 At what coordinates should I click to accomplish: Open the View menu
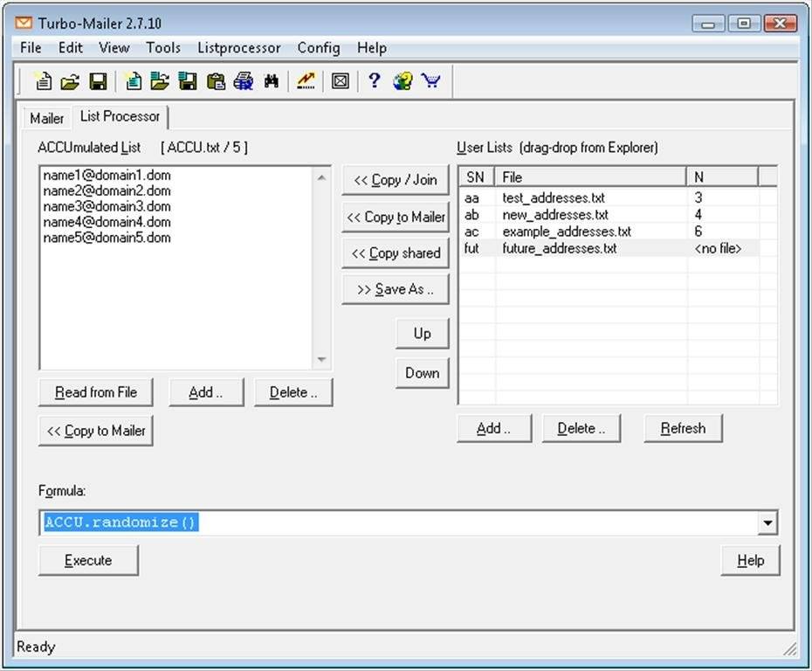114,48
